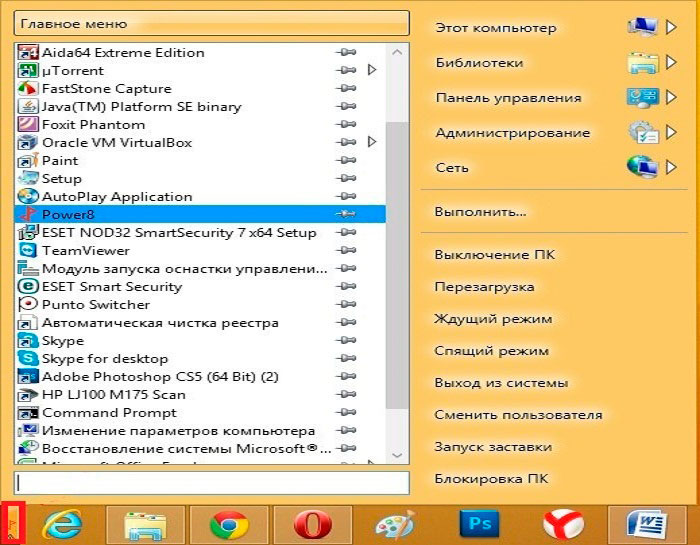The image size is (700, 545).
Task: Toggle the pin for Aida64 Extreme Edition
Action: (x=346, y=53)
